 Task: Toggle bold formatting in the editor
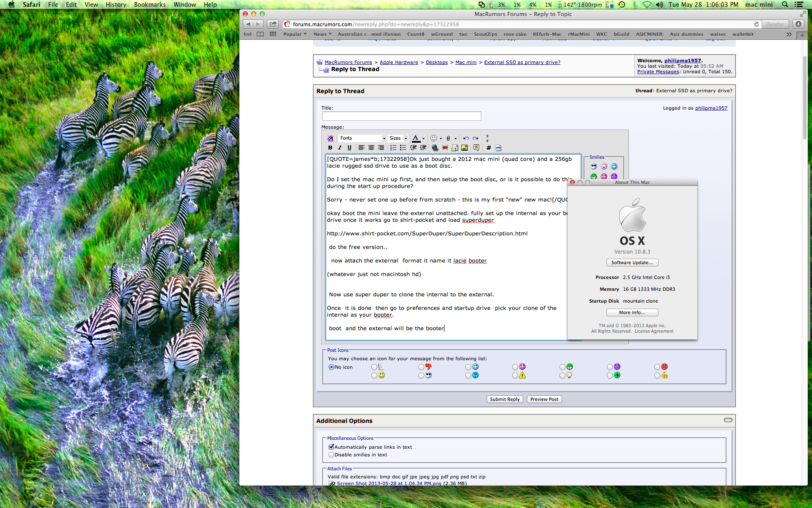point(330,148)
